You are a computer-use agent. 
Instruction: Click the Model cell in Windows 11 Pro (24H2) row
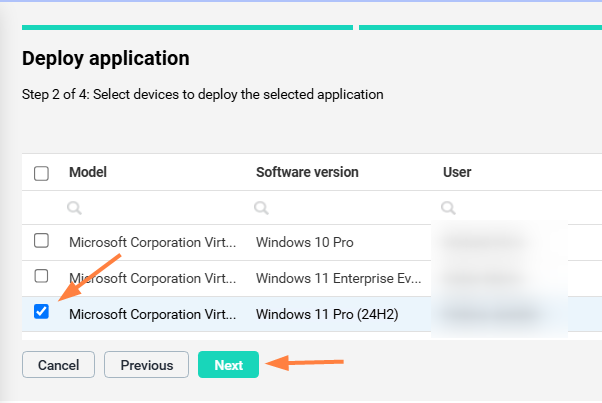coord(153,314)
